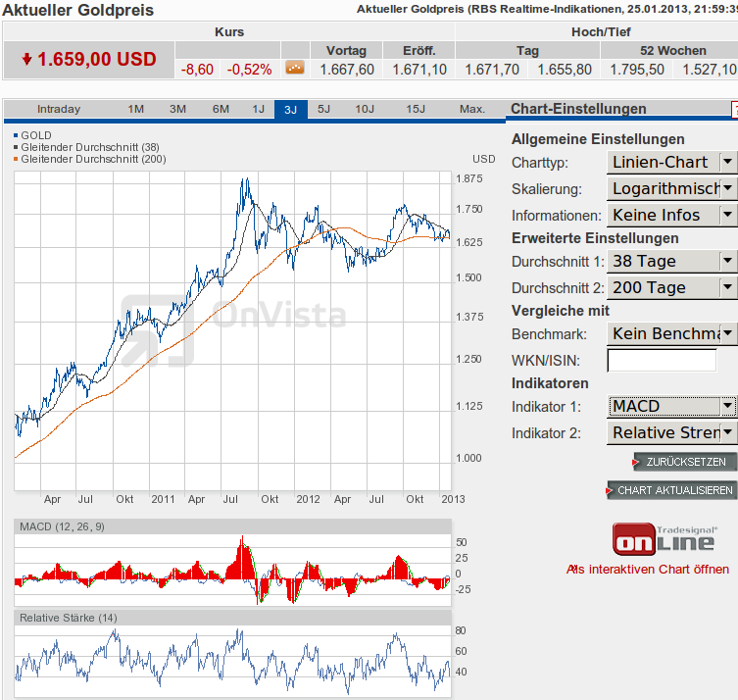Open the Durchschnitt 2 200 Tage dropdown
Image resolution: width=738 pixels, height=700 pixels.
pyautogui.click(x=672, y=287)
